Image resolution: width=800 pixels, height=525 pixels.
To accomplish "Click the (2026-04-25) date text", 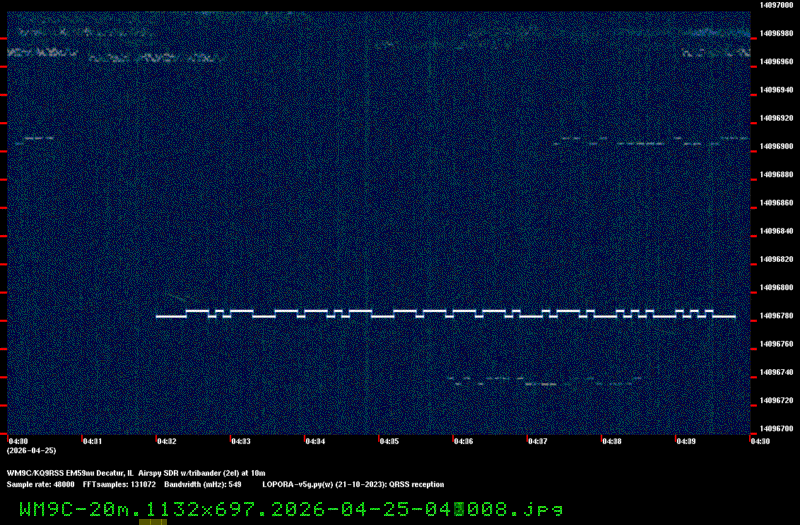I will 32,451.
